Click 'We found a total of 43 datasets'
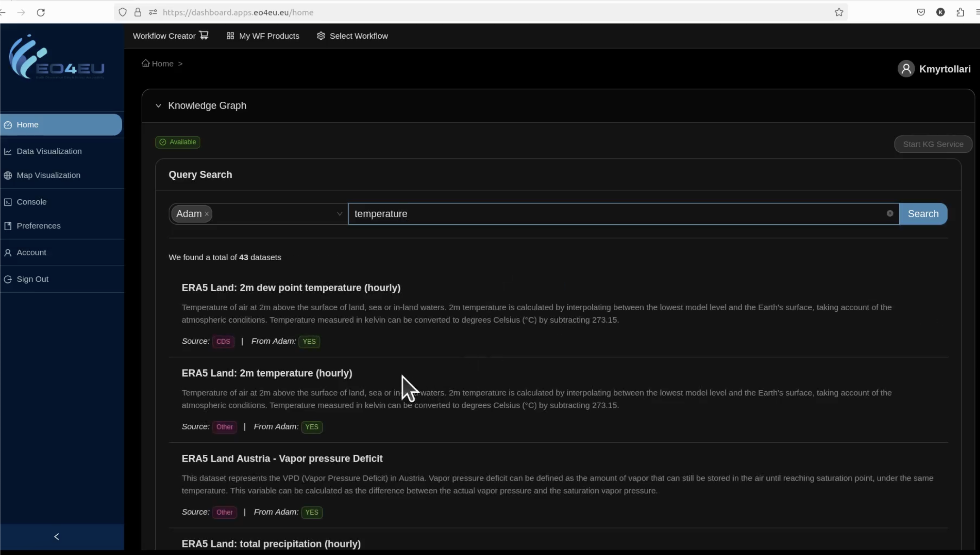 225,258
